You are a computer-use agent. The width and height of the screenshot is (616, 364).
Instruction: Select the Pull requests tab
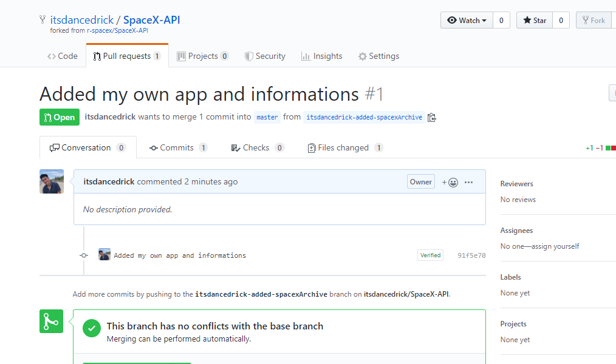coord(128,56)
